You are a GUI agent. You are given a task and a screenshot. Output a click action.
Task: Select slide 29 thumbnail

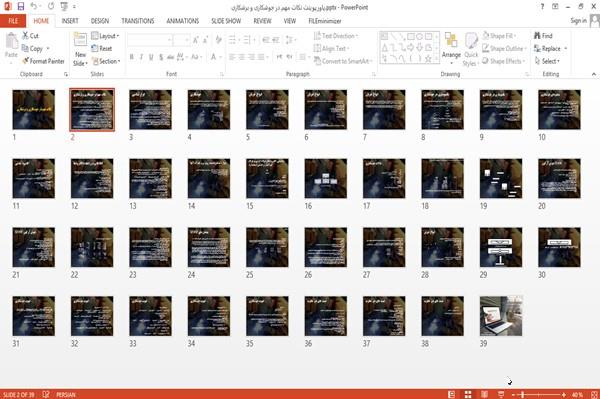(x=501, y=247)
